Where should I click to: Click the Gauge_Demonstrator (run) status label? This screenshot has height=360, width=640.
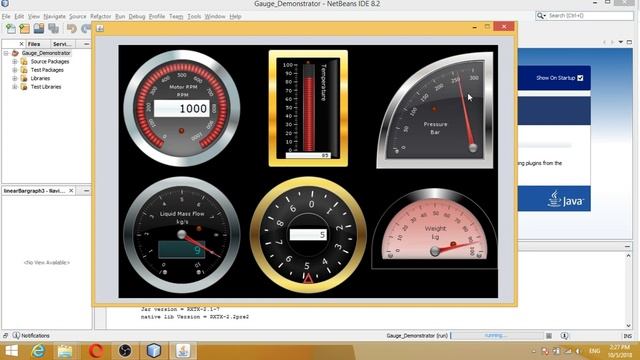(x=417, y=336)
